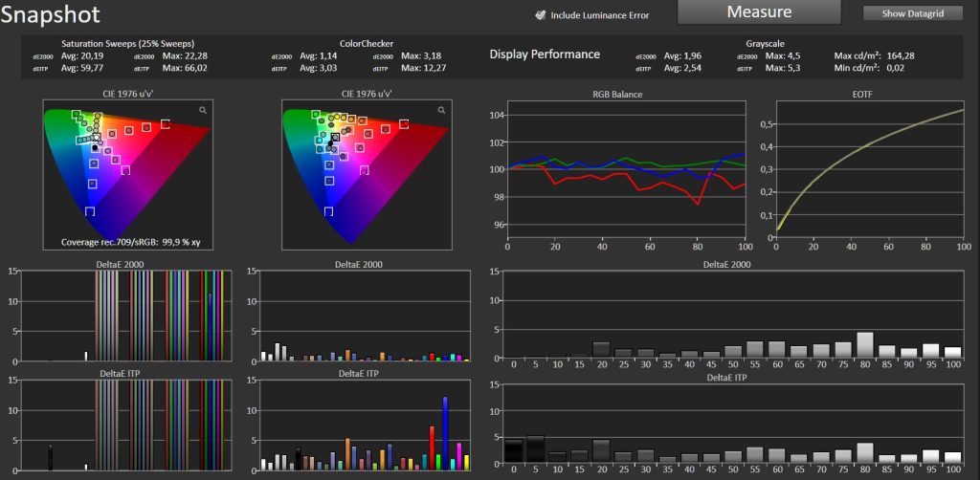Click the black bar in Saturation Sweeps DeltaE ITP
The image size is (980, 480).
[50, 457]
